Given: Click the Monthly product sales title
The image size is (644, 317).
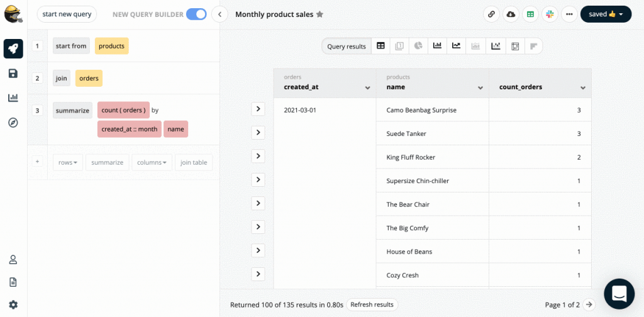Looking at the screenshot, I should tap(274, 14).
